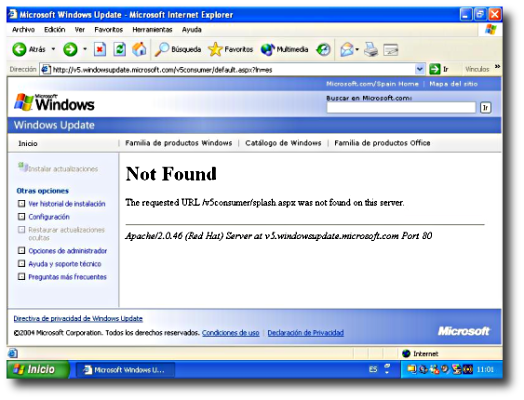Open the Forward button history dropdown arrow
This screenshot has height=400, width=524.
[x=85, y=49]
